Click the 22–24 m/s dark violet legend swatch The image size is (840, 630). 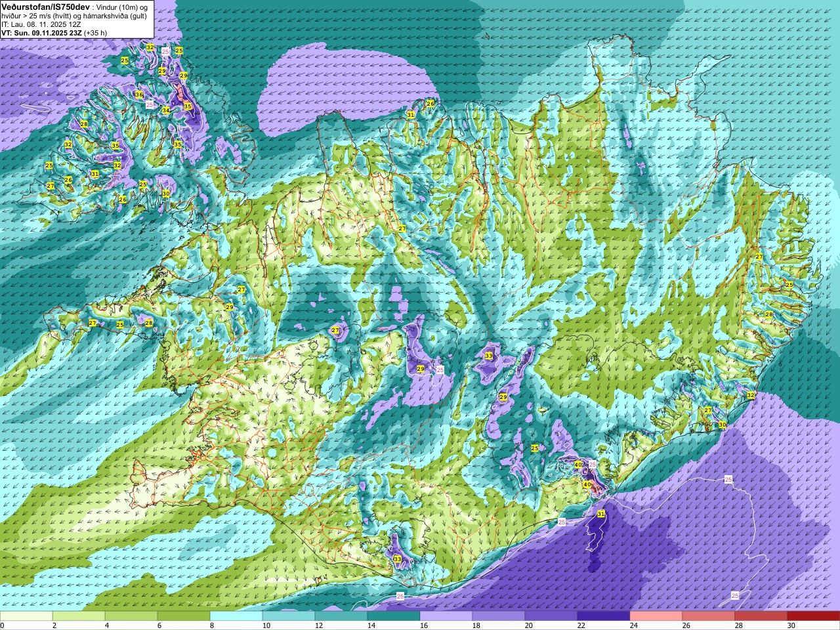pos(604,616)
